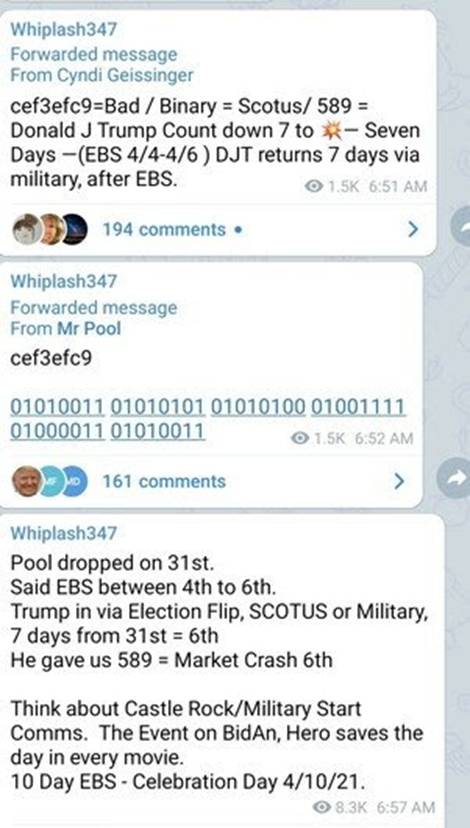
Task: Open the 161 comments thread
Action: (x=164, y=482)
